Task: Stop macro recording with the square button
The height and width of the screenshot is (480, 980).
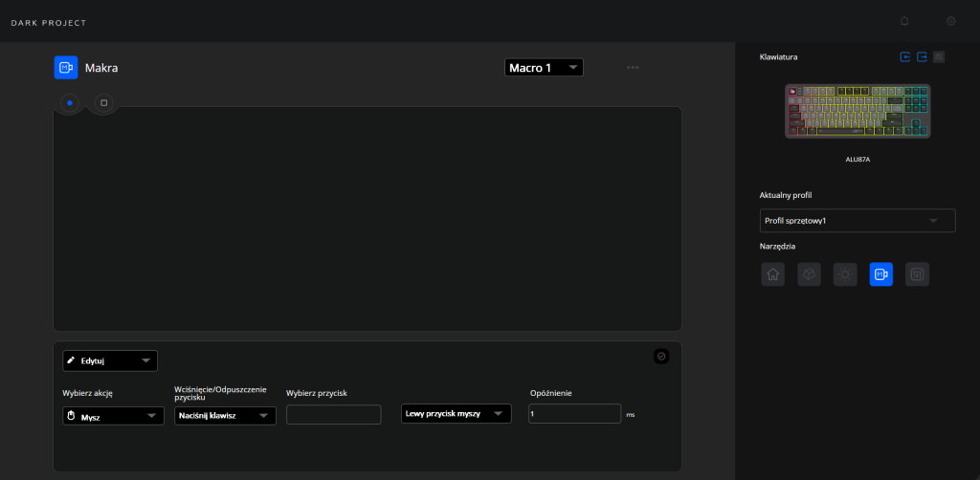Action: (103, 101)
